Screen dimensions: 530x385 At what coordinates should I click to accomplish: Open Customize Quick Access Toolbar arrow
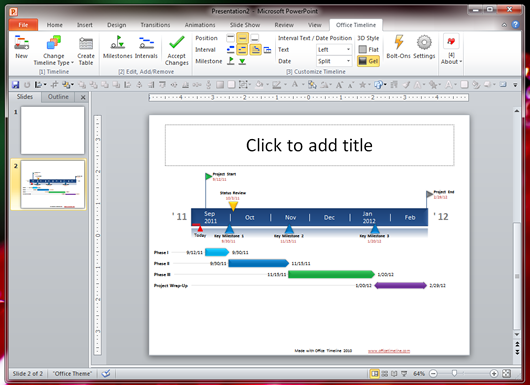point(515,85)
